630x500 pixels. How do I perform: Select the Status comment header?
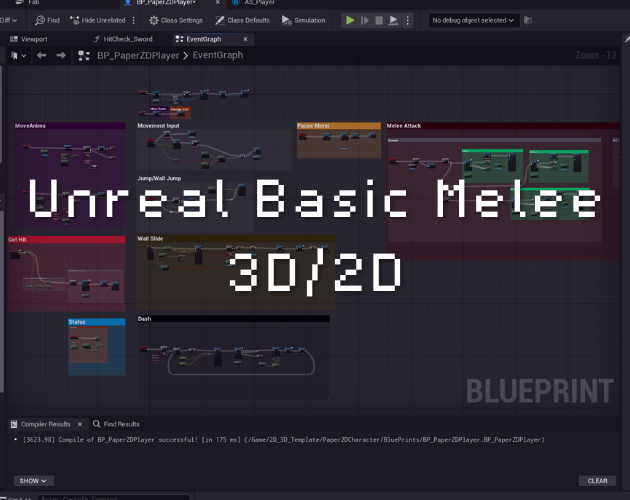(96, 322)
